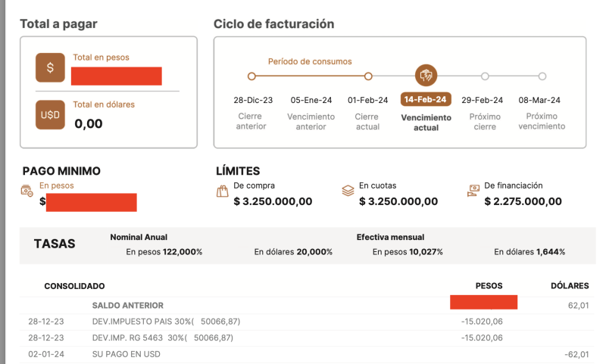The height and width of the screenshot is (364, 606).
Task: Click the financing limit money icon
Action: coord(473,191)
